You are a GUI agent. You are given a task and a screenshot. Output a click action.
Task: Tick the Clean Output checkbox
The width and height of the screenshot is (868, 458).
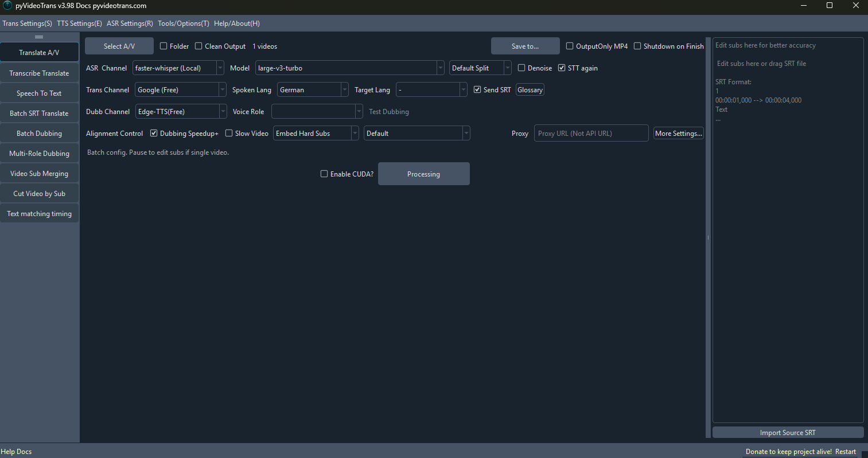(198, 46)
